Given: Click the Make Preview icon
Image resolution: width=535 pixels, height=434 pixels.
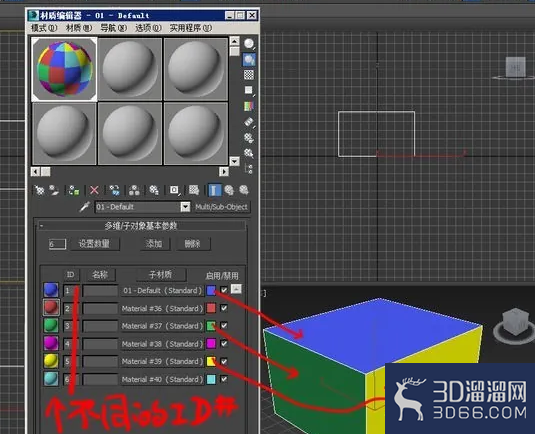Looking at the screenshot, I should [x=249, y=122].
